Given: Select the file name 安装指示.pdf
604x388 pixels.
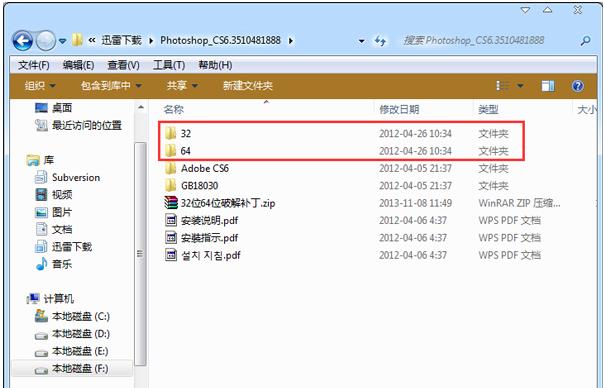Looking at the screenshot, I should (x=210, y=238).
